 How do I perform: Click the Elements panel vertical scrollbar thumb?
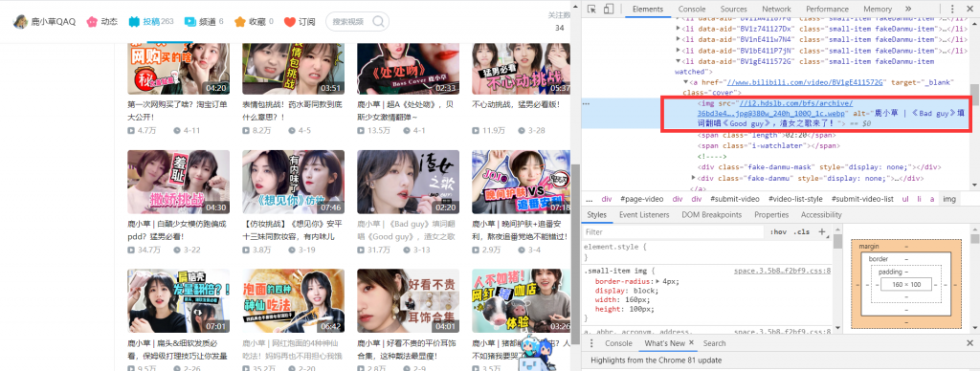[975, 95]
